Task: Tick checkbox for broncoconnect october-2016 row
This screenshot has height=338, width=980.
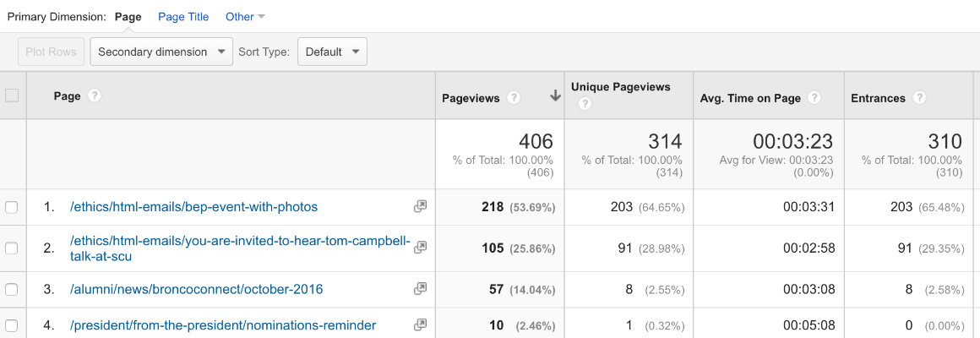Action: tap(12, 289)
